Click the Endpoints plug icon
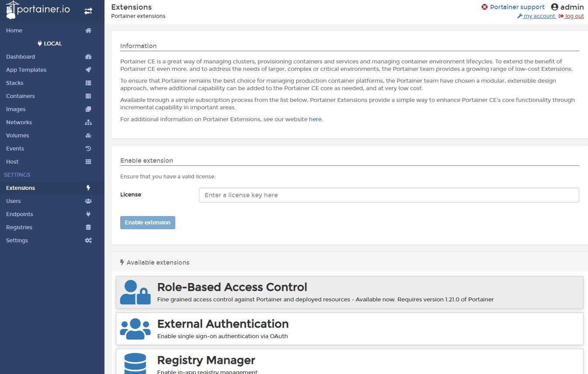Image resolution: width=588 pixels, height=374 pixels. pyautogui.click(x=88, y=214)
